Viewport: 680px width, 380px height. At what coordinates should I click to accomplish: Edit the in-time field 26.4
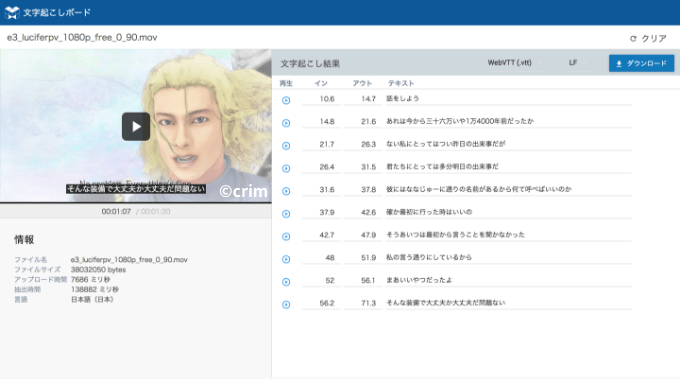(321, 167)
